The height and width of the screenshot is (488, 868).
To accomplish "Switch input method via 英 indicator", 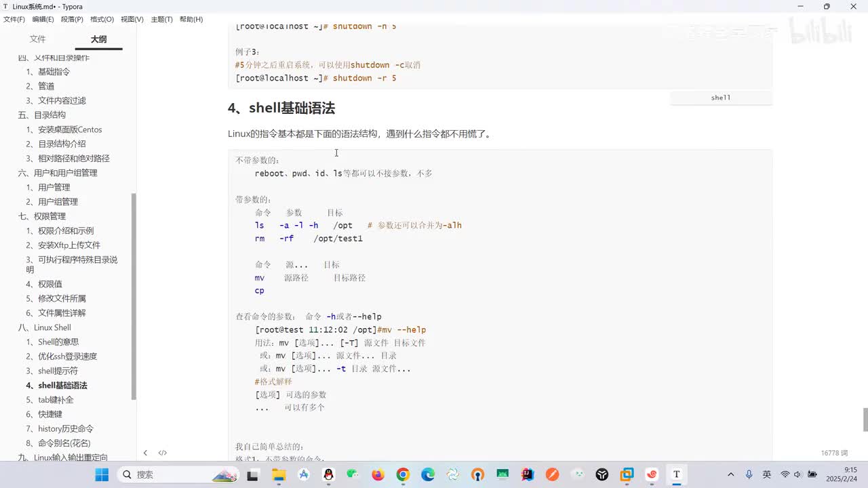I will [767, 474].
